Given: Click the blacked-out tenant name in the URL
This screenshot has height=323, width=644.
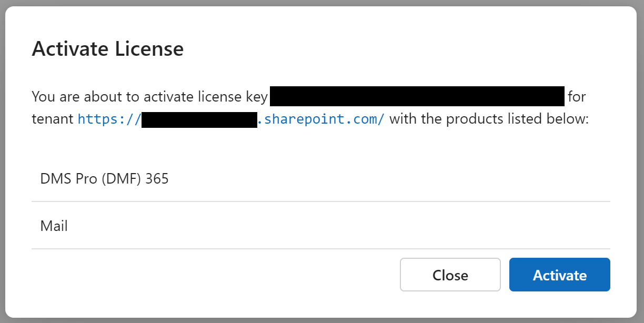Looking at the screenshot, I should click(x=199, y=119).
